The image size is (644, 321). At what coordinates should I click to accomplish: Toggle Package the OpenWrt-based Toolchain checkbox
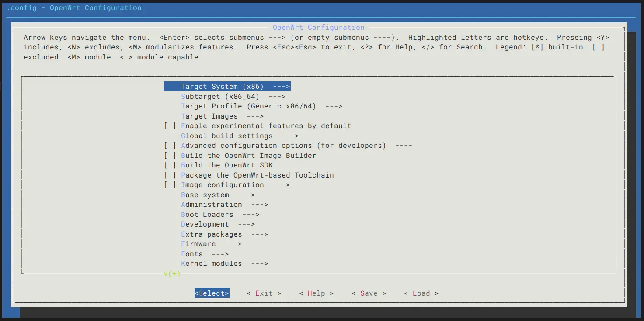(x=170, y=175)
